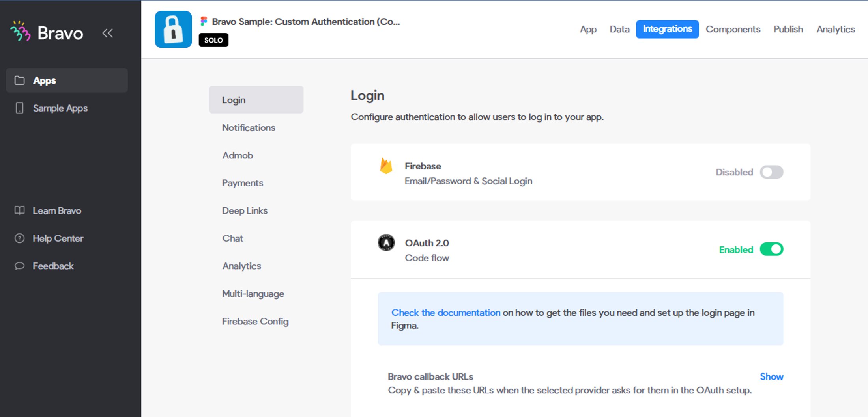Open Payments integration settings
Image resolution: width=868 pixels, height=417 pixels.
point(242,183)
